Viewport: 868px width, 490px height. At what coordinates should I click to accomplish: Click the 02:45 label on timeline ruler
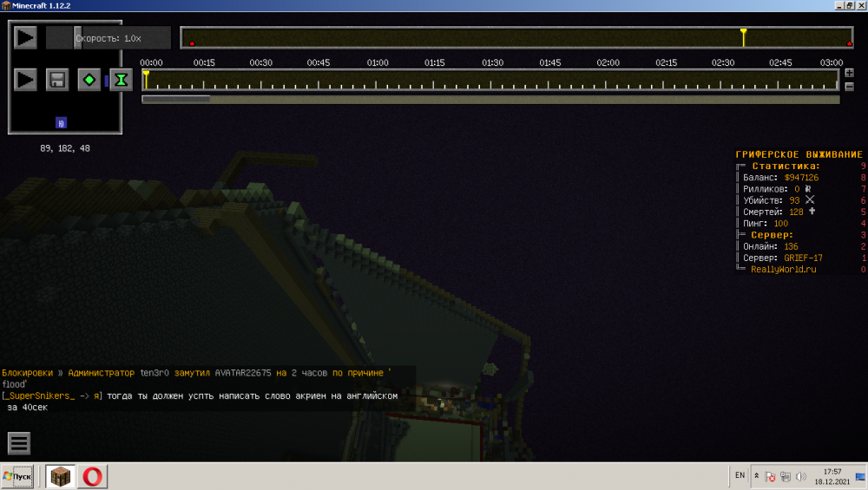(780, 62)
